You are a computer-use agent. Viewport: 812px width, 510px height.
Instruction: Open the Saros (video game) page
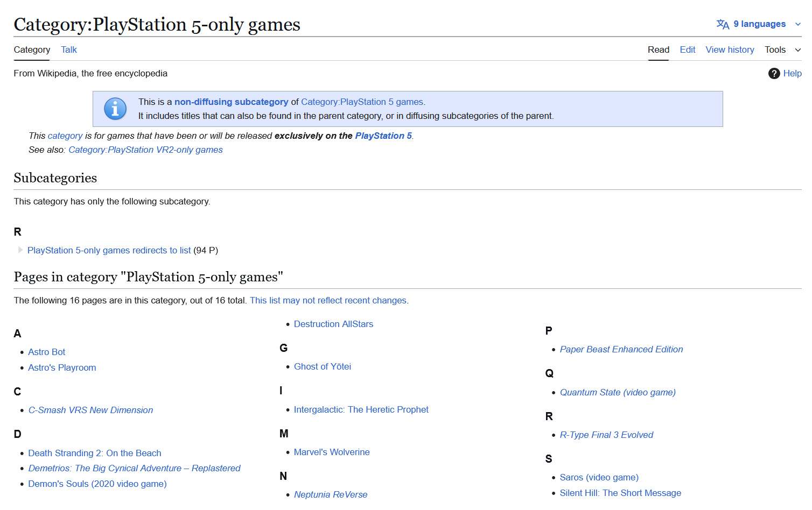599,477
